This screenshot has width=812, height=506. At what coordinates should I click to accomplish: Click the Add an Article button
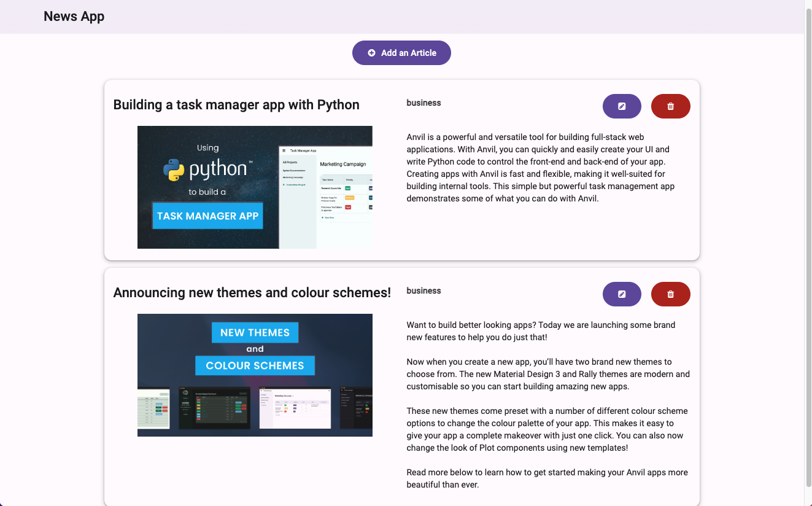point(401,53)
